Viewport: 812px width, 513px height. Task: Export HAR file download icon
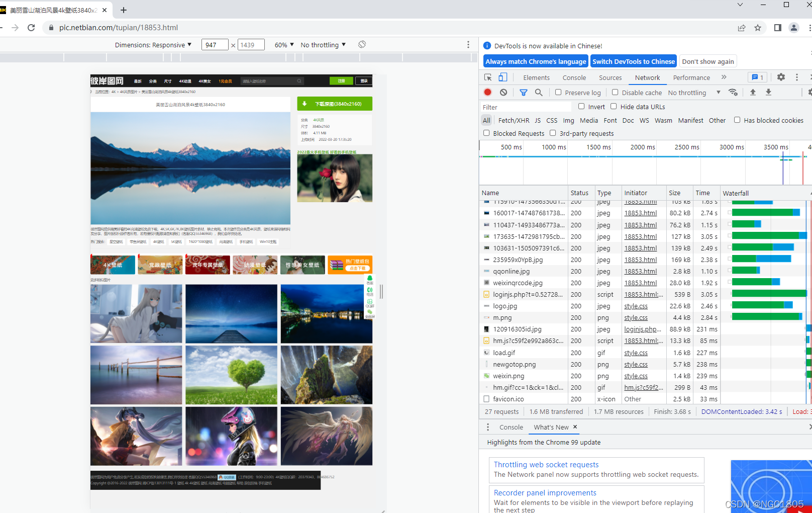point(768,93)
